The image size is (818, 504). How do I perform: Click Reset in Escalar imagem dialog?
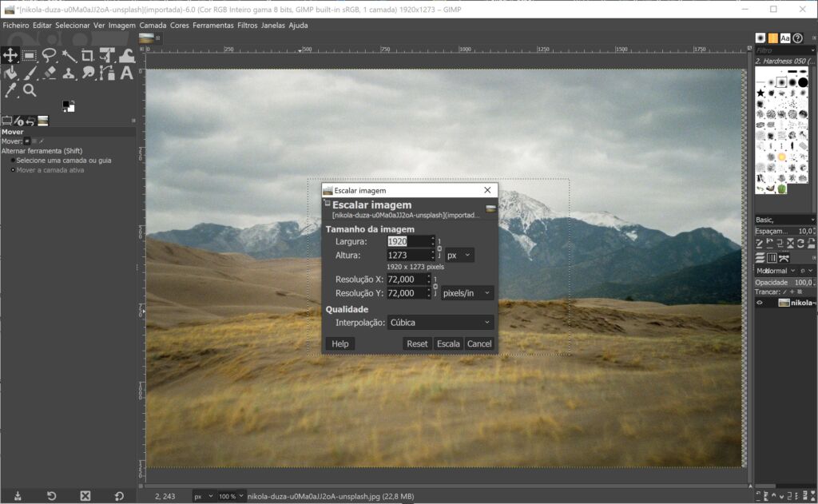click(x=417, y=343)
